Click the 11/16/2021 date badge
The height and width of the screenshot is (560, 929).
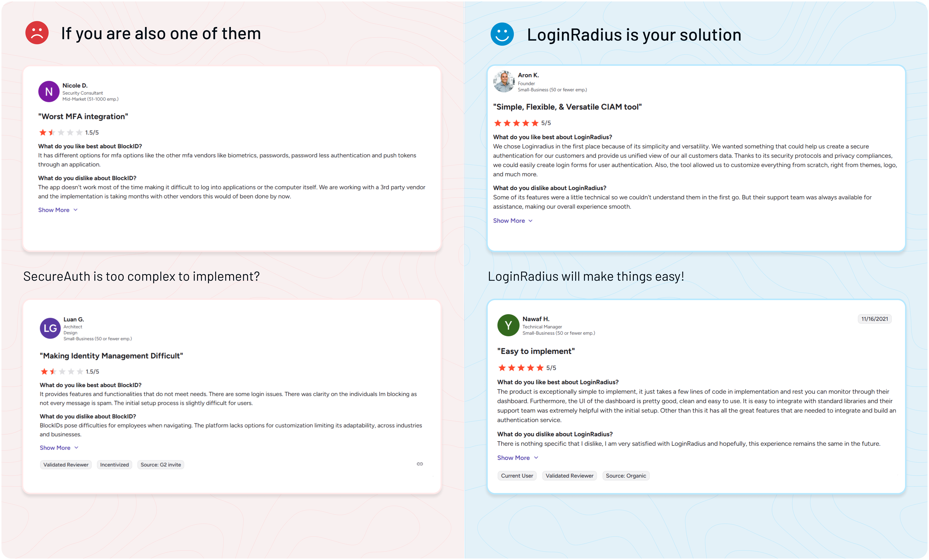[874, 319]
